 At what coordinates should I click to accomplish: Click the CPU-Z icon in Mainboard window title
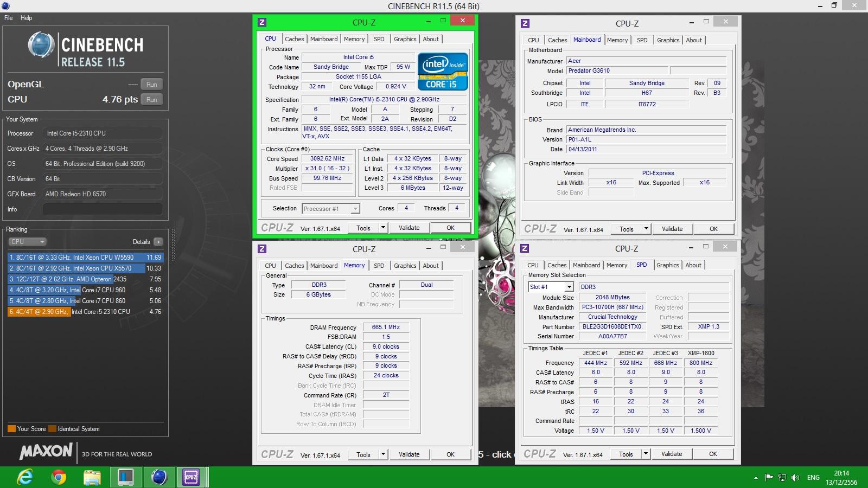click(x=525, y=23)
